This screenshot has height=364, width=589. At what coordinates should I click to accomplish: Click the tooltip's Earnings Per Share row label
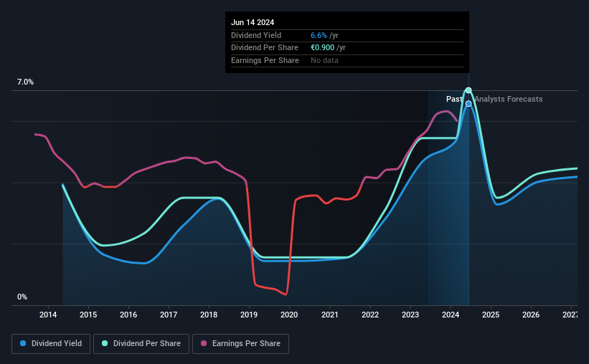click(x=265, y=60)
